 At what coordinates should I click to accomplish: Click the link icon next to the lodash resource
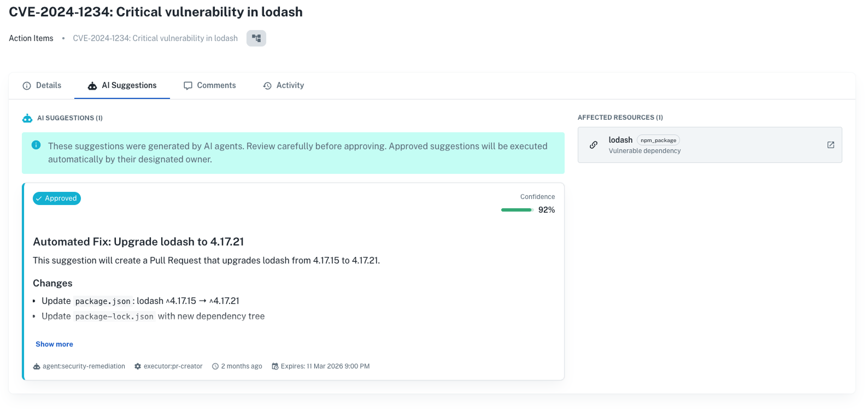click(594, 144)
